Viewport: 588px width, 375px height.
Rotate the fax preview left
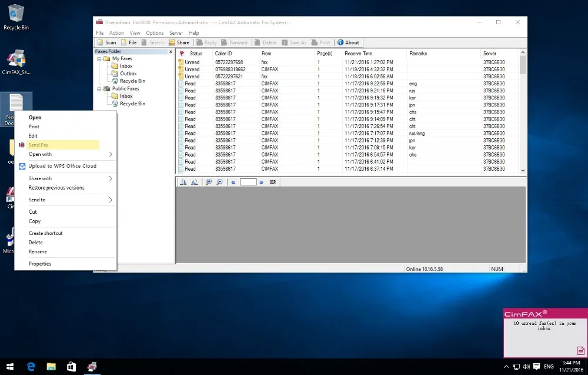183,182
